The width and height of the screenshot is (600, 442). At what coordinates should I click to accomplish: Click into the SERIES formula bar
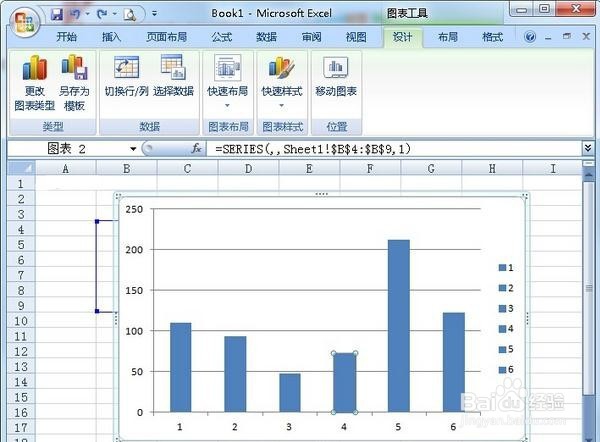[393, 148]
